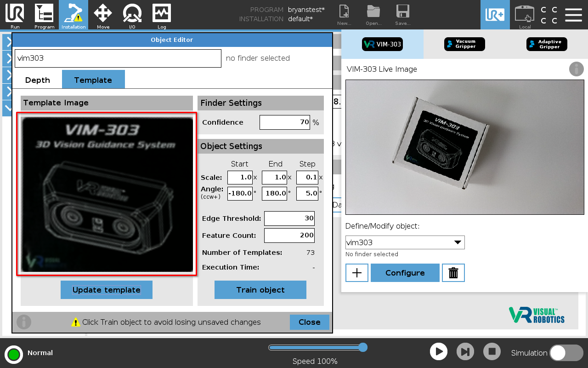Click the installation name default*
Image resolution: width=588 pixels, height=368 pixels.
tap(300, 19)
